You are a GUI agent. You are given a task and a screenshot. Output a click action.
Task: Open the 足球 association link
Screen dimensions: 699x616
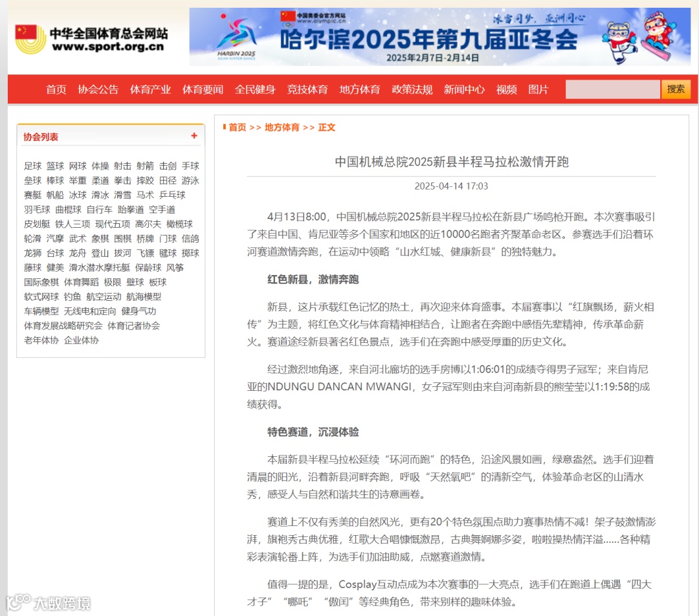click(32, 166)
